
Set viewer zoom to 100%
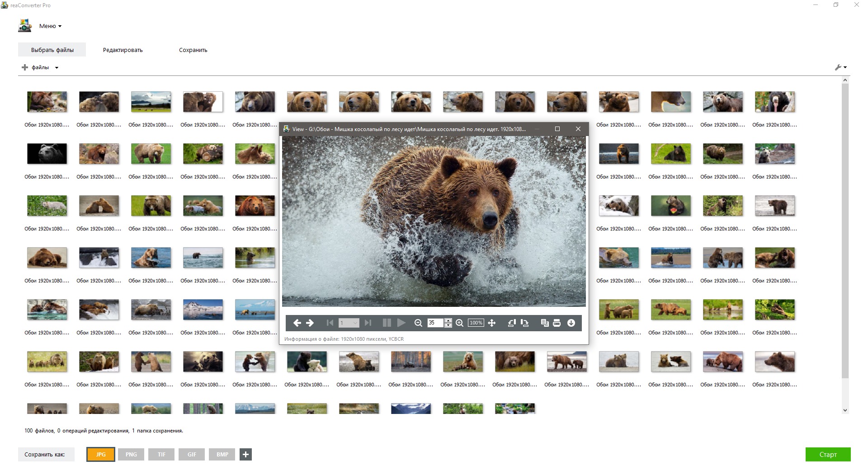click(476, 323)
